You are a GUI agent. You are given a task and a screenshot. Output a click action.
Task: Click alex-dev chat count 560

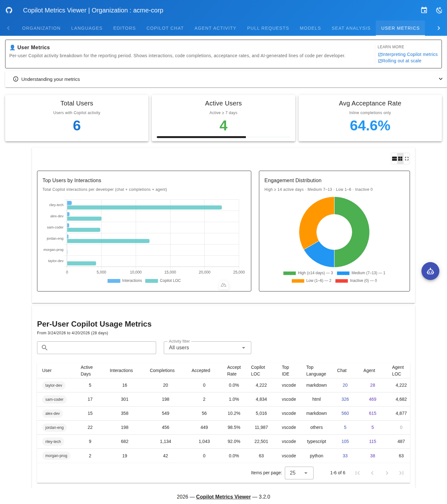[345, 414]
